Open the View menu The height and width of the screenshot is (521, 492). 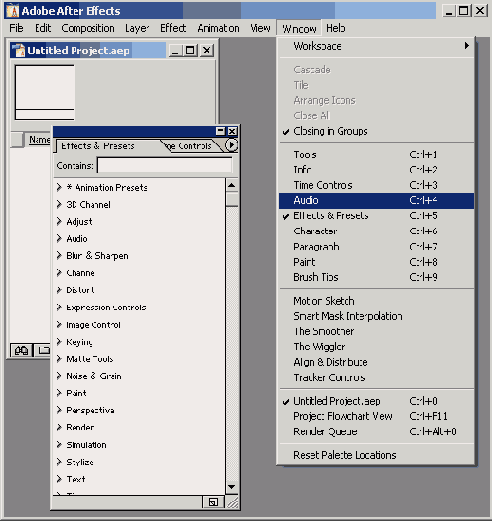coord(260,28)
